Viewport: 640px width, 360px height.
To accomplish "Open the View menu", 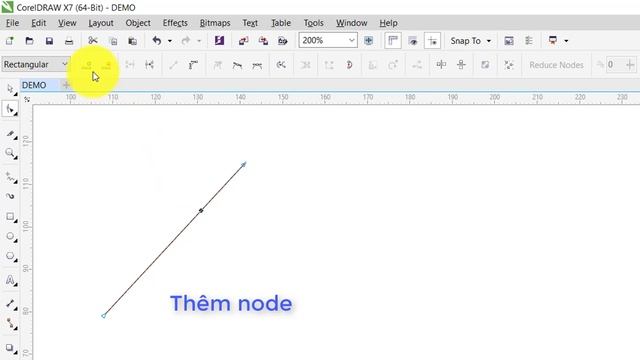I will tap(67, 23).
